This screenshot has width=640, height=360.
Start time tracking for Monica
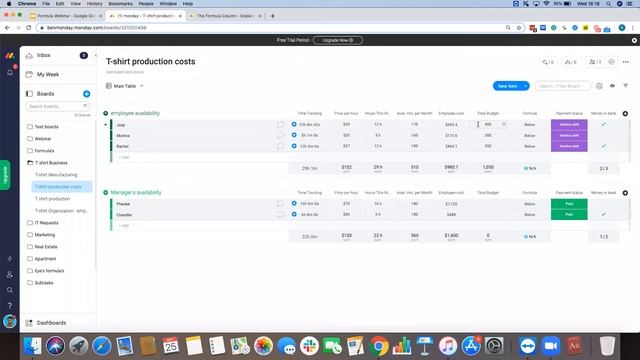[x=294, y=135]
